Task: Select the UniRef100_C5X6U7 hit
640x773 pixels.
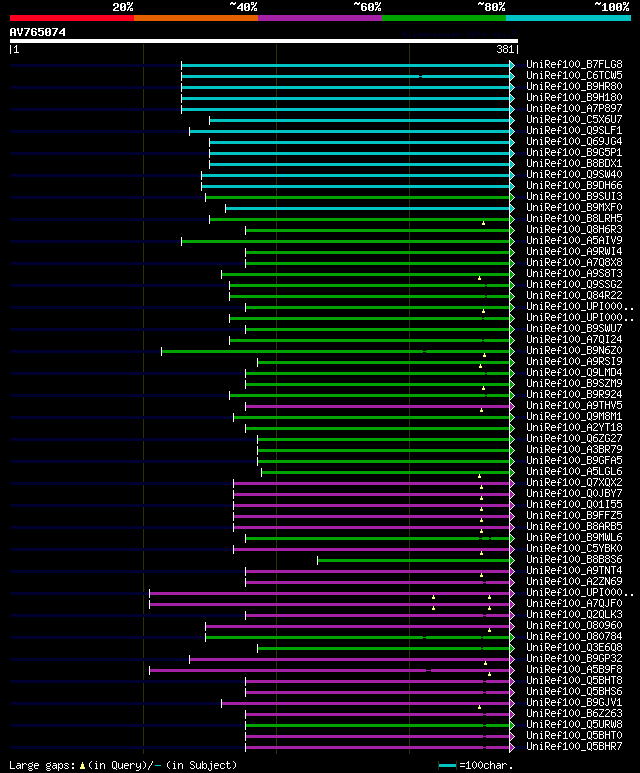Action: click(x=574, y=119)
